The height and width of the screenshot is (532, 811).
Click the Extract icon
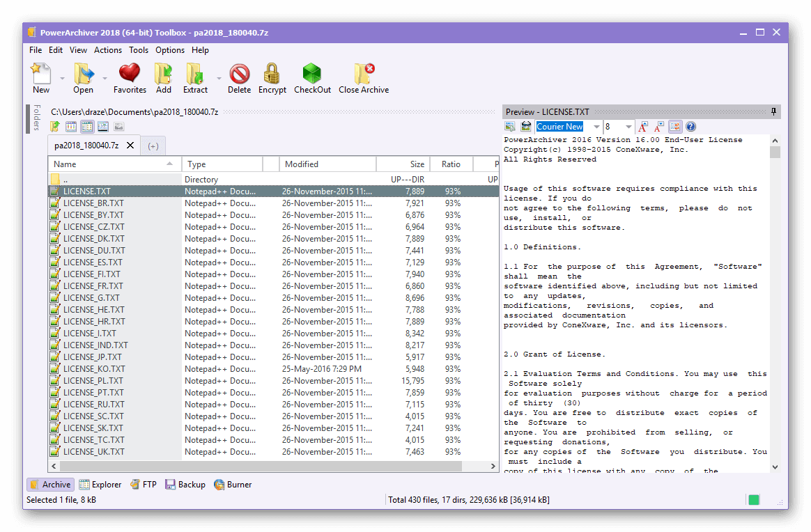[195, 73]
